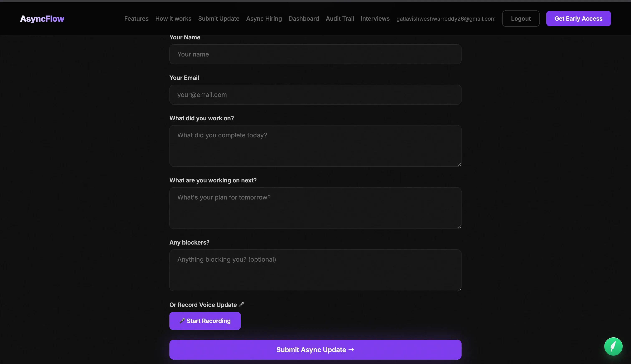Open the Dashboard link
631x364 pixels.
pos(304,19)
